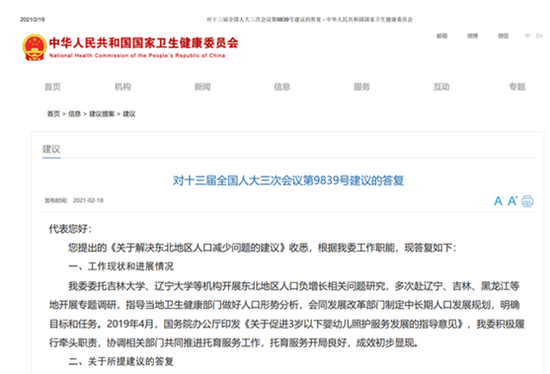Switch language to En (English)
550x374 pixels.
[539, 36]
